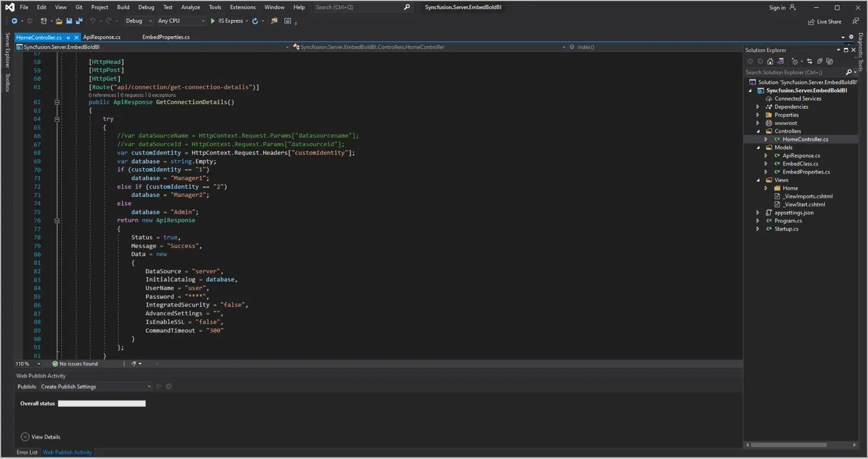
Task: Collapse the GetConnectionDetails method outline
Action: pyautogui.click(x=57, y=102)
